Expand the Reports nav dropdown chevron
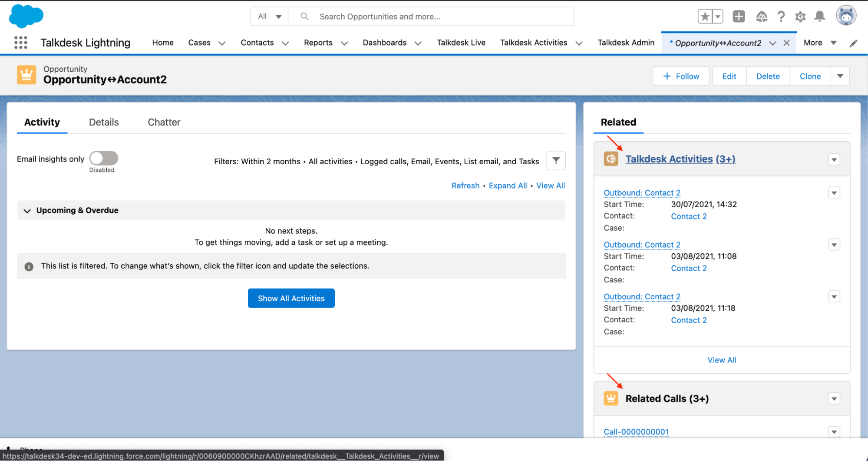 344,43
